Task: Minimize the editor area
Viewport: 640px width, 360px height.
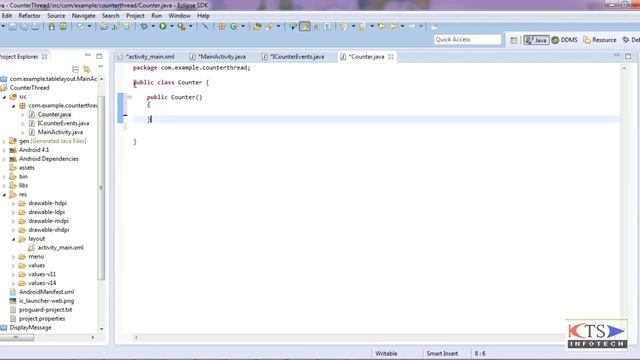Action: point(617,55)
